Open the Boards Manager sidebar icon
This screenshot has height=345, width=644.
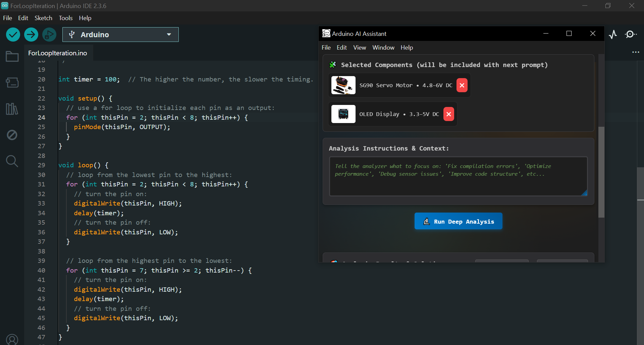[x=12, y=82]
